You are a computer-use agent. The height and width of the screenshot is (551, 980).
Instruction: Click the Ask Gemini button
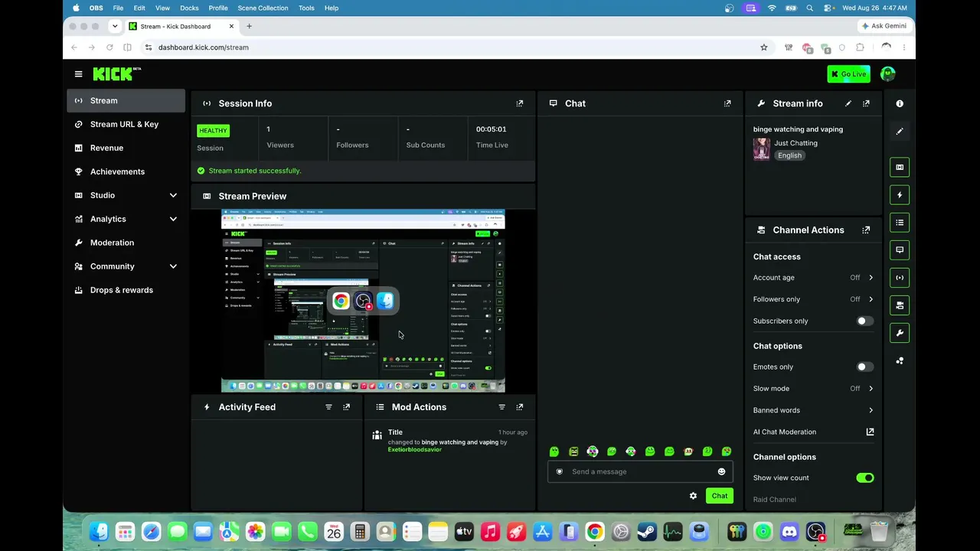click(x=884, y=26)
